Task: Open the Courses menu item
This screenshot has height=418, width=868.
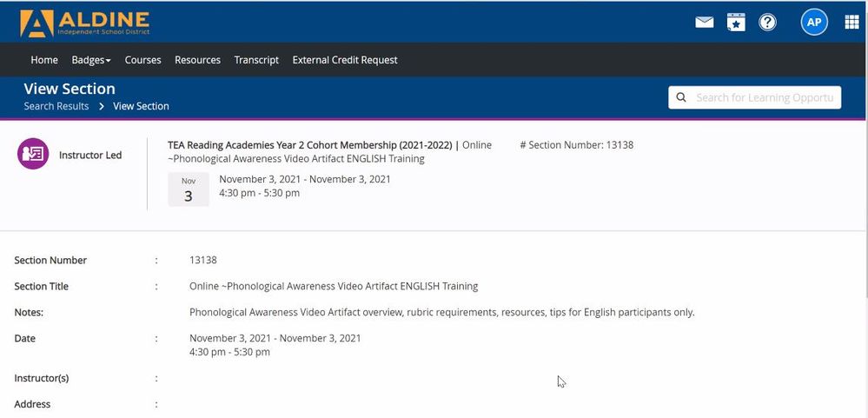Action: click(x=142, y=60)
